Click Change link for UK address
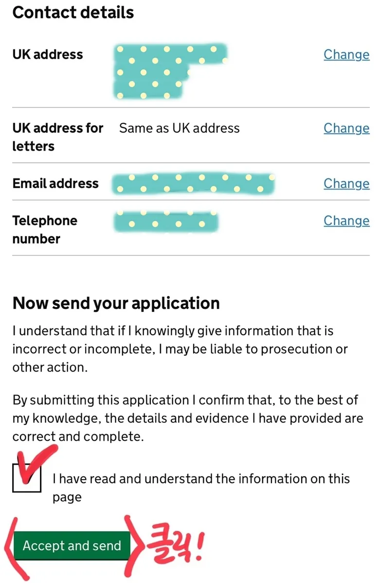Viewport: 380px width, 588px height. coord(346,54)
